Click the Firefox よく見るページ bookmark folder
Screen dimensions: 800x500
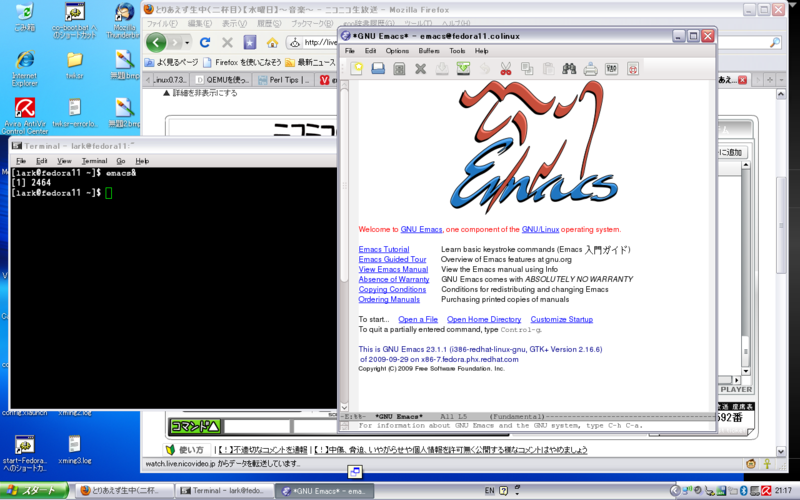click(171, 62)
